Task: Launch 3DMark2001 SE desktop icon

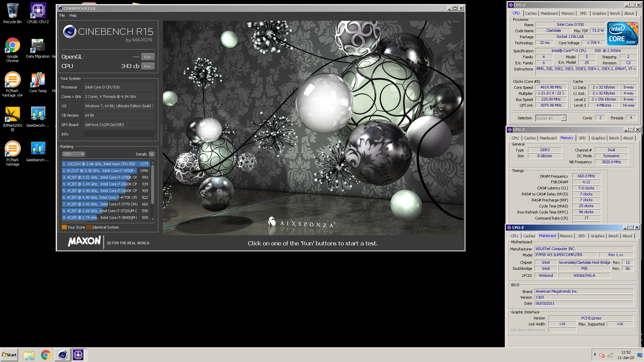Action: click(x=12, y=119)
